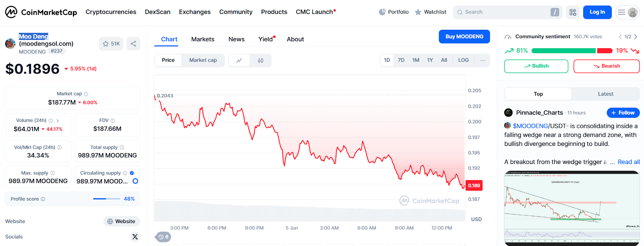Viewport: 644px width, 246px height.
Task: Open the Watchlist star in the header
Action: (x=430, y=12)
